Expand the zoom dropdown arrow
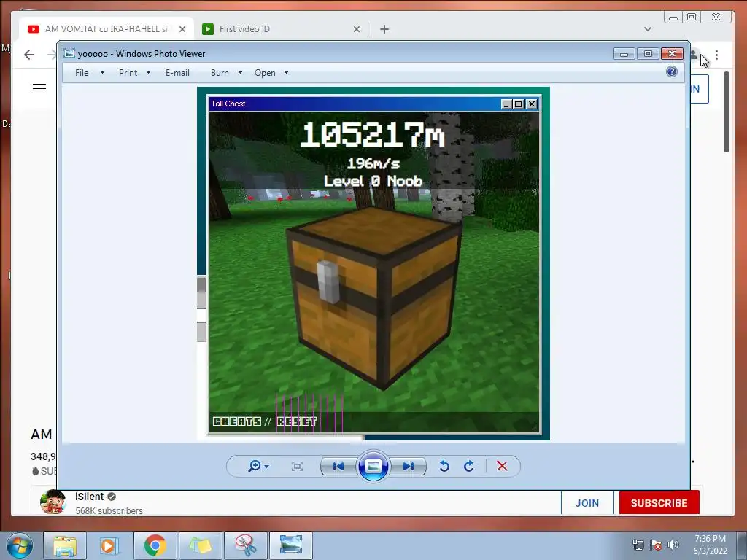The image size is (747, 560). click(267, 467)
